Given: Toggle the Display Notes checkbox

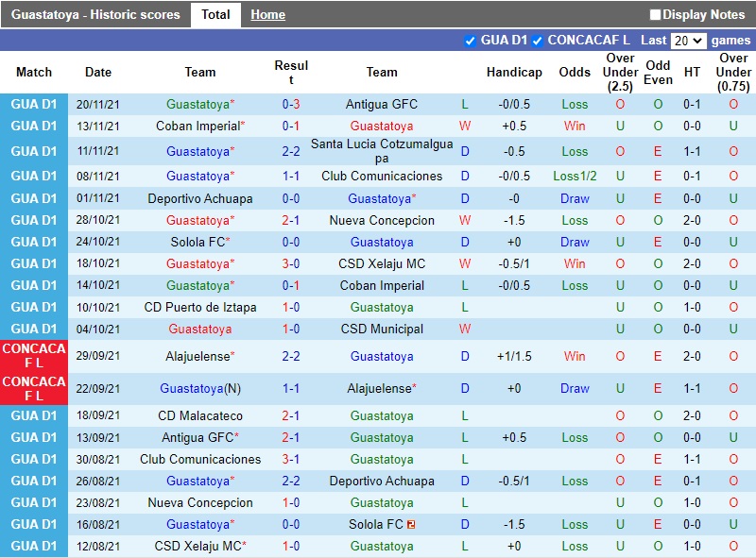Looking at the screenshot, I should (656, 15).
